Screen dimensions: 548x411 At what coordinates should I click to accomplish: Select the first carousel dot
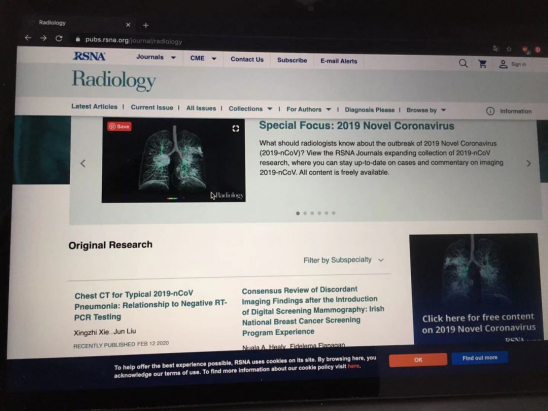[x=298, y=213]
